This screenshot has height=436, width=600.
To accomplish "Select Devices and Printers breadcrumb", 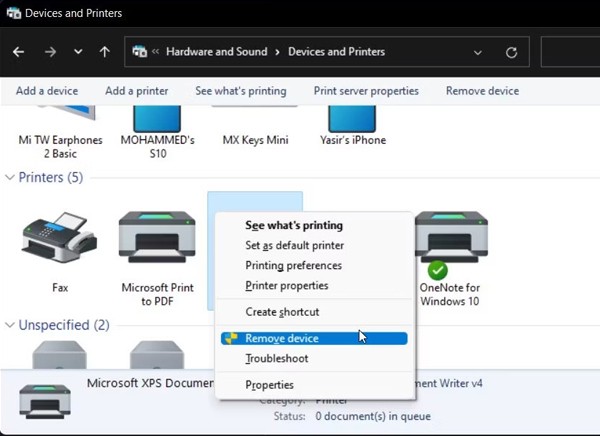I will point(336,51).
